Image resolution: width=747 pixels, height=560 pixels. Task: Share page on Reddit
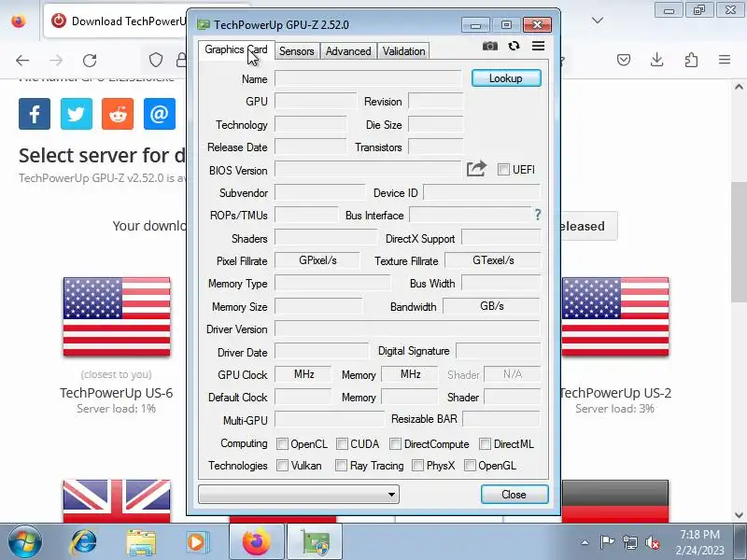[118, 114]
